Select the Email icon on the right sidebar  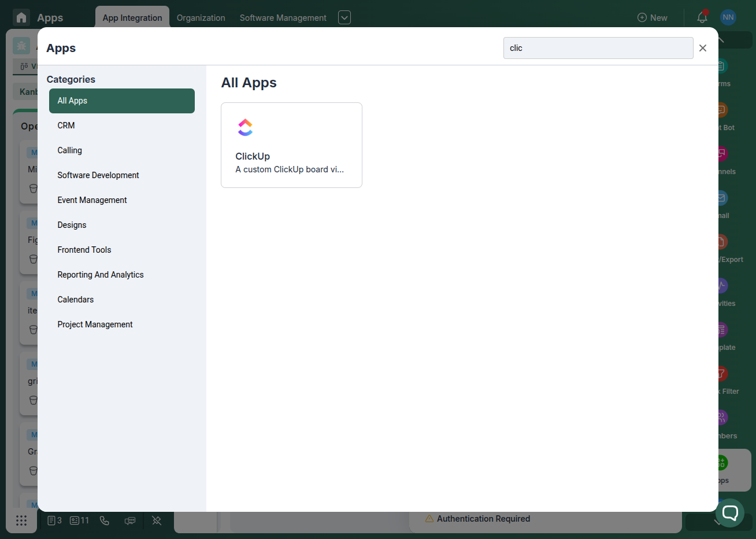point(720,197)
